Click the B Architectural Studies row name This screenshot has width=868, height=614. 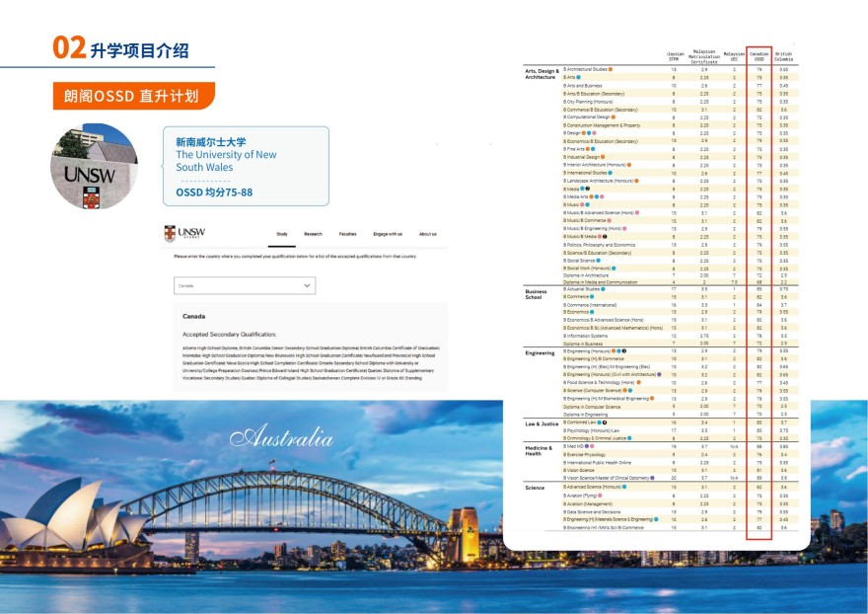coord(585,69)
